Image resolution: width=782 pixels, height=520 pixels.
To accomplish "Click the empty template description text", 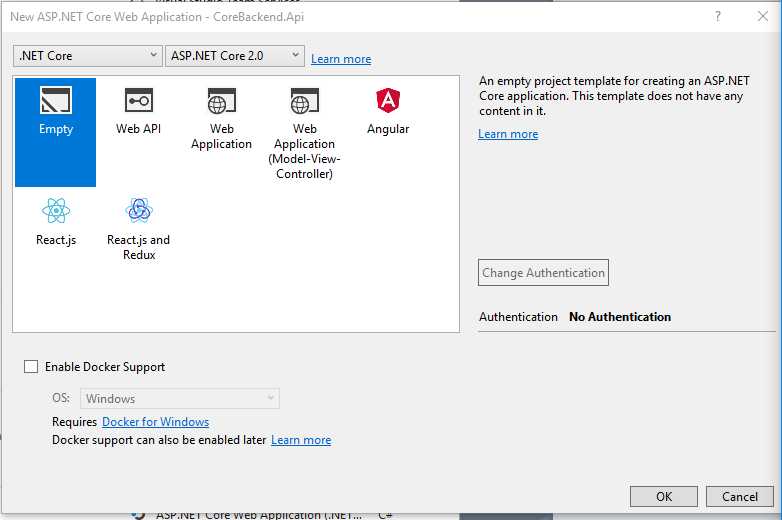I will click(614, 96).
